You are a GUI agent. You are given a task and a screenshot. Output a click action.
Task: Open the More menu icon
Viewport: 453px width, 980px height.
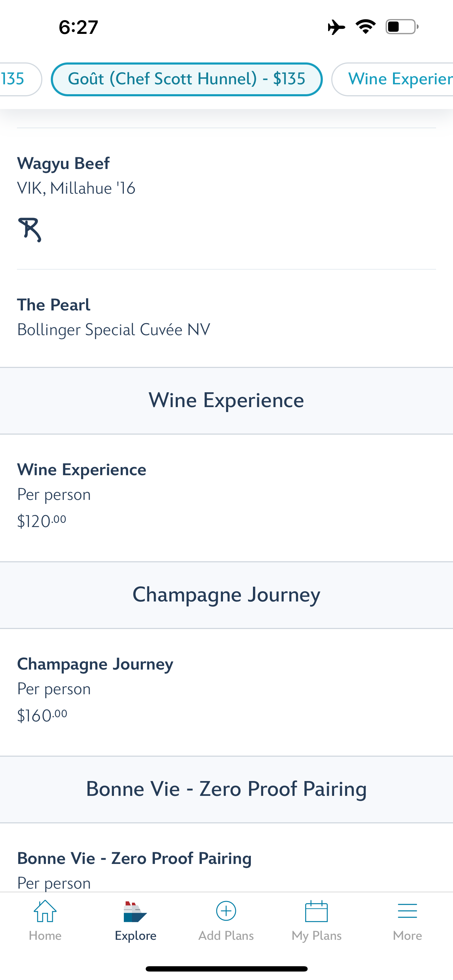click(x=407, y=911)
